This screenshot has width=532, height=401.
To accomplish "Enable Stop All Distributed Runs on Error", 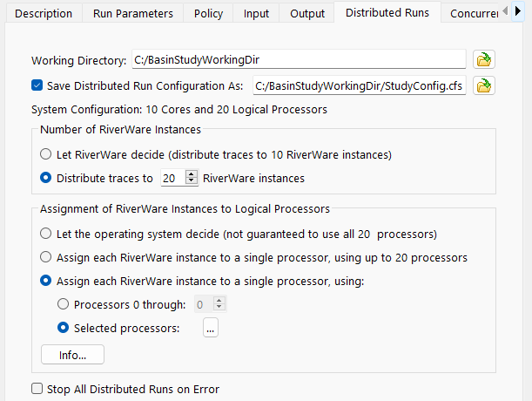I will pyautogui.click(x=37, y=389).
